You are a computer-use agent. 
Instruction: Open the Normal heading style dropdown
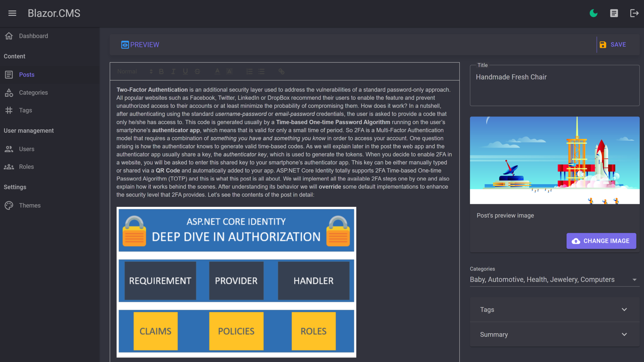pyautogui.click(x=135, y=71)
